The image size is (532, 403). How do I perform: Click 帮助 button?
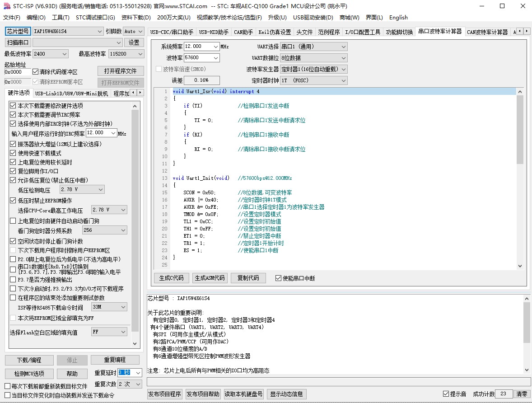(72, 374)
